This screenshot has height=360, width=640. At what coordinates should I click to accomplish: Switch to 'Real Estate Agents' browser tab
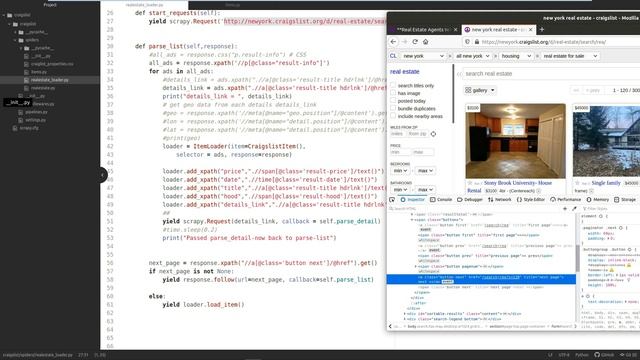click(x=422, y=29)
